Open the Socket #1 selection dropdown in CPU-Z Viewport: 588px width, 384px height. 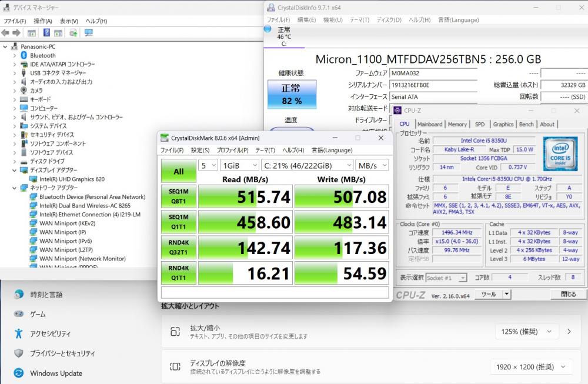447,278
